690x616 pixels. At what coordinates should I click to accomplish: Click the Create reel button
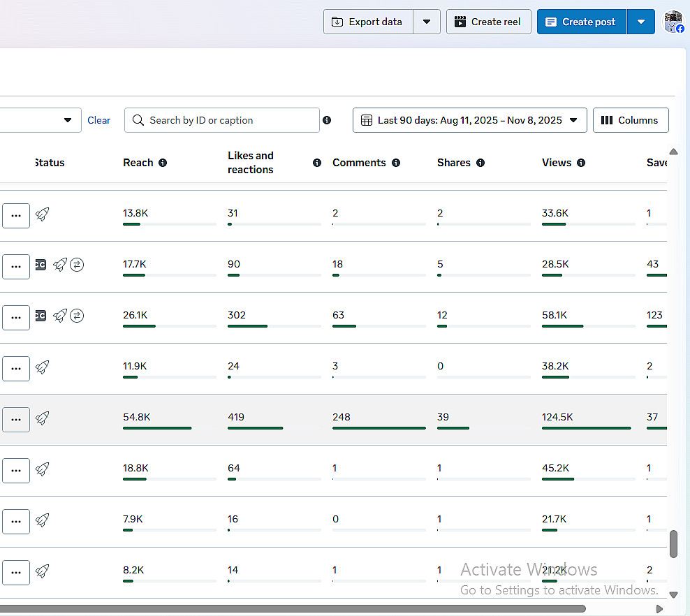pos(488,22)
